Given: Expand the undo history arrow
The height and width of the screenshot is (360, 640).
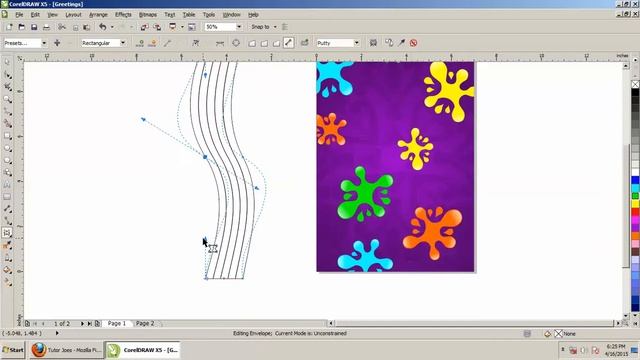Looking at the screenshot, I should click(112, 27).
